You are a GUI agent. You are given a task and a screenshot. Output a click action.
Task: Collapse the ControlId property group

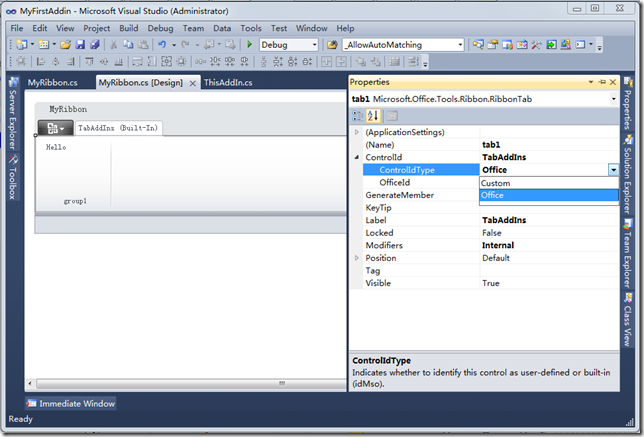pos(356,157)
